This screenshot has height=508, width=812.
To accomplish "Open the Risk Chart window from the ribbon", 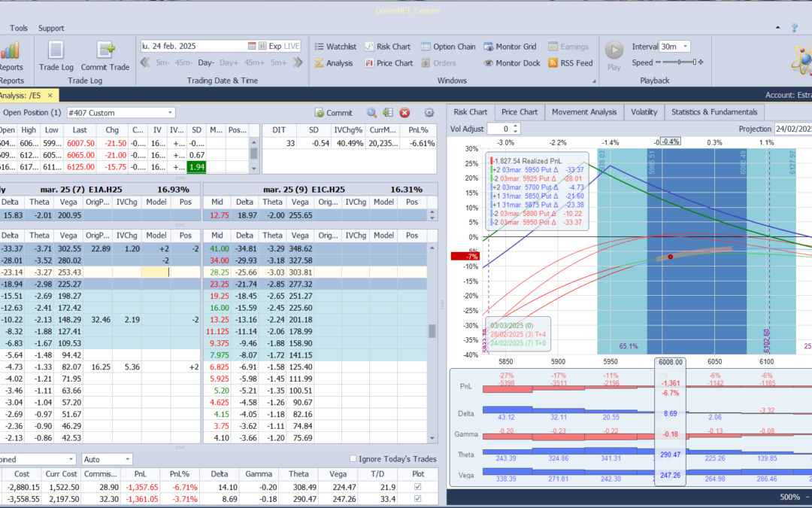I will [387, 47].
